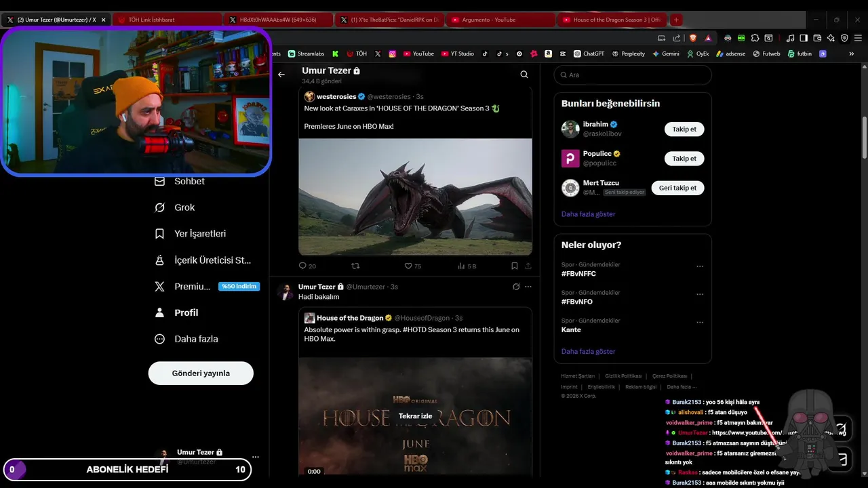
Task: Open the Perplexity bookmark
Action: point(628,54)
